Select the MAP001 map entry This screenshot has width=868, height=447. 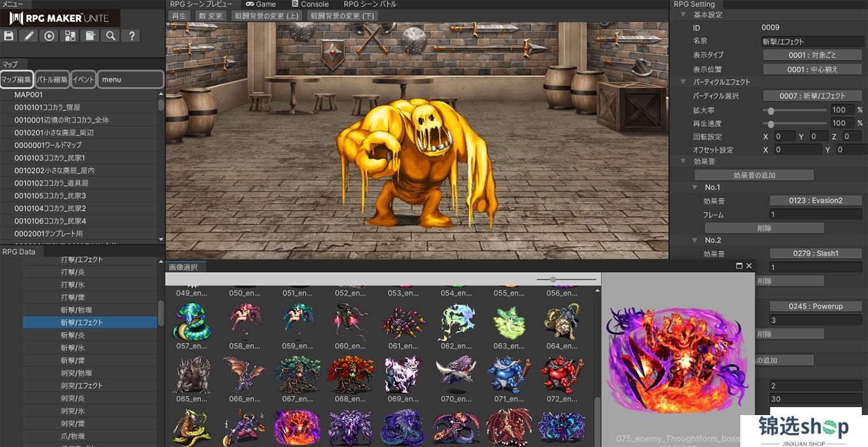pos(79,95)
